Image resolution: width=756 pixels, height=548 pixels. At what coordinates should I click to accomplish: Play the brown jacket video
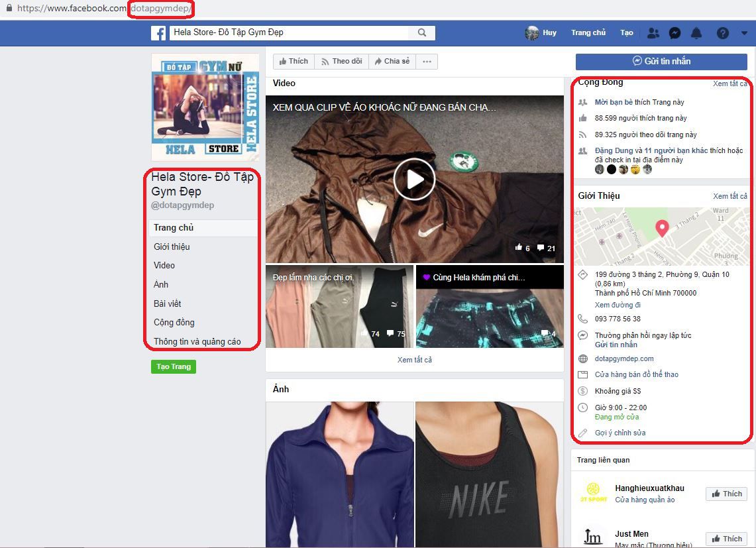415,180
